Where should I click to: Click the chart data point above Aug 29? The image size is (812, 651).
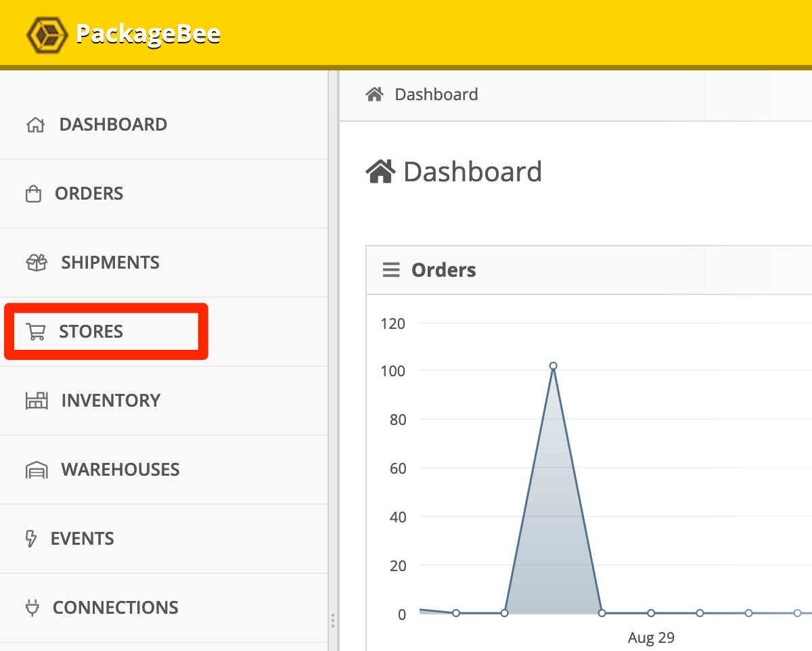click(x=651, y=613)
